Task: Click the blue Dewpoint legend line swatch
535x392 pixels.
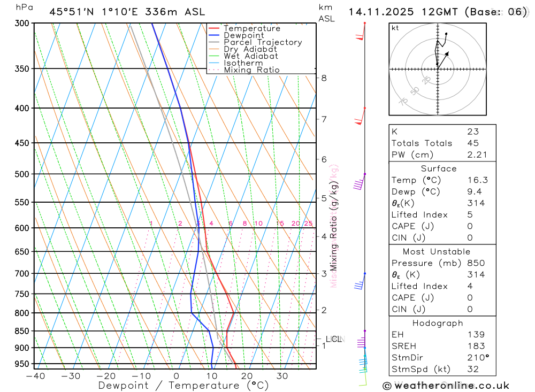Action: (x=213, y=35)
